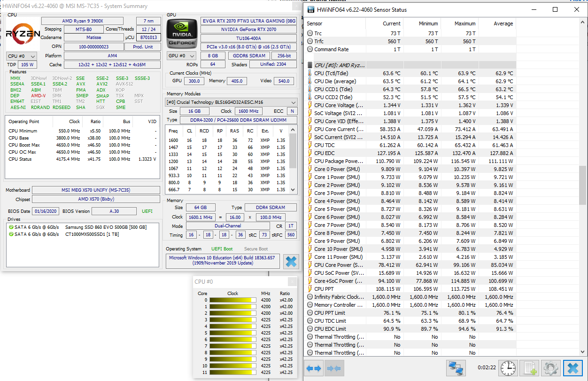Click chip icon in CPU [#0] AMD Ryzen header

pyautogui.click(x=310, y=65)
